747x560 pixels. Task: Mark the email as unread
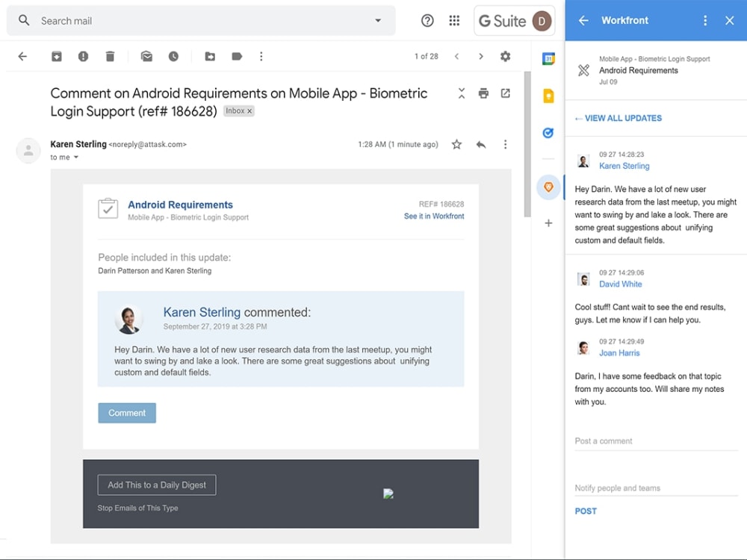pos(146,56)
